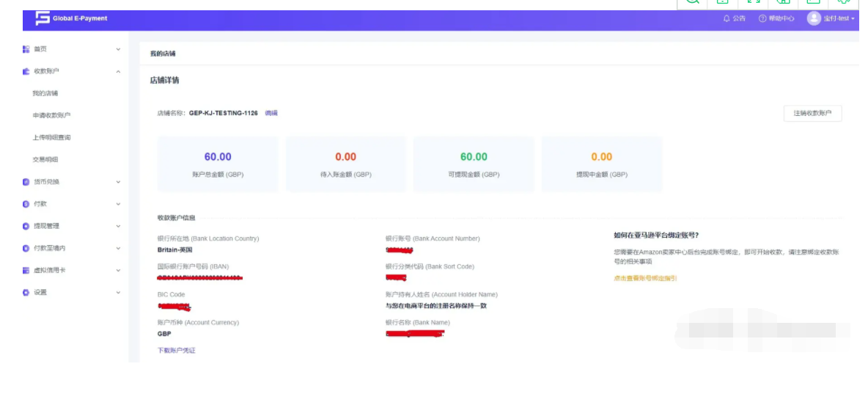Click the user avatar icon
Viewport: 868px width, 405px height.
click(x=814, y=18)
